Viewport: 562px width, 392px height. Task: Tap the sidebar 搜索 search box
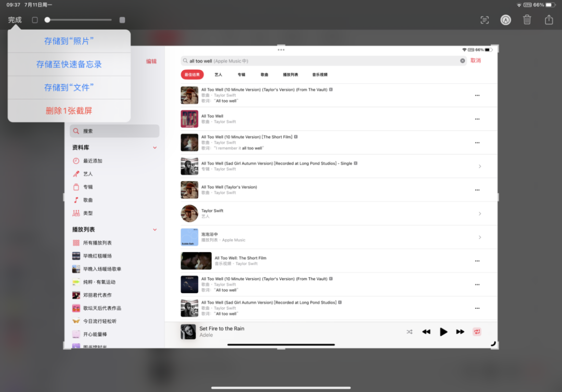coord(114,131)
